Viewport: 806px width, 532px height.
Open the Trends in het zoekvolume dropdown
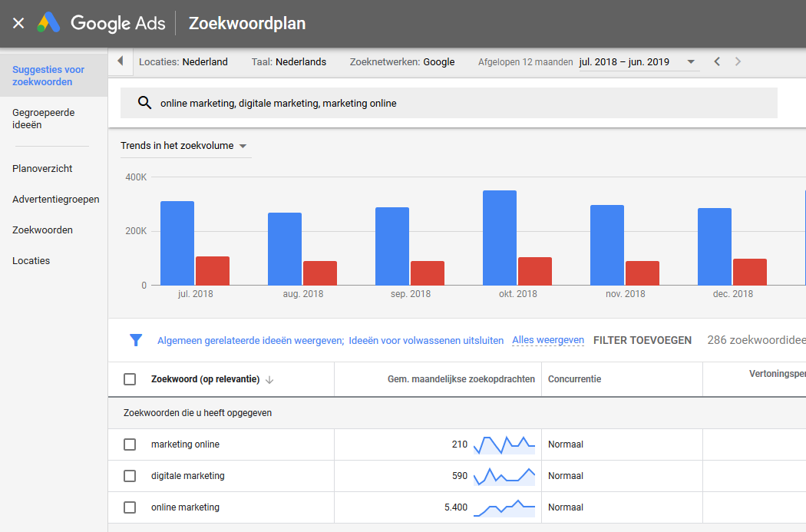pyautogui.click(x=184, y=146)
